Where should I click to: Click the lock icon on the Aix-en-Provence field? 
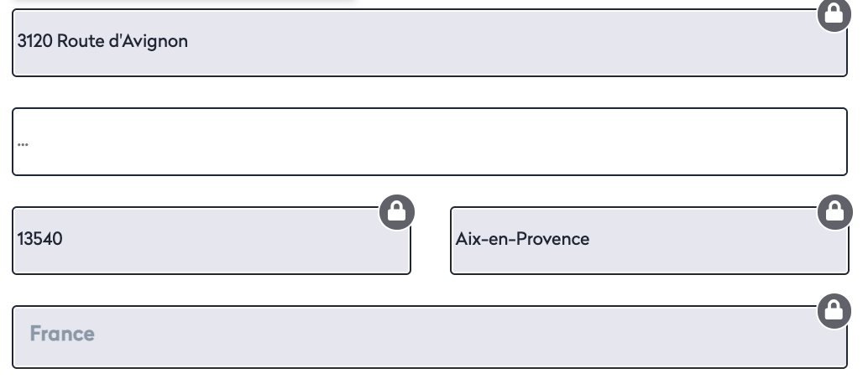click(x=834, y=212)
